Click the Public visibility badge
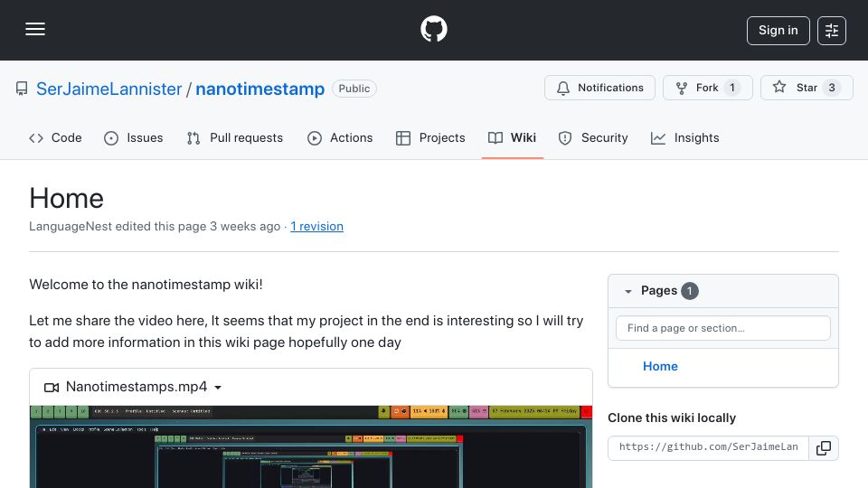868x488 pixels. tap(354, 89)
